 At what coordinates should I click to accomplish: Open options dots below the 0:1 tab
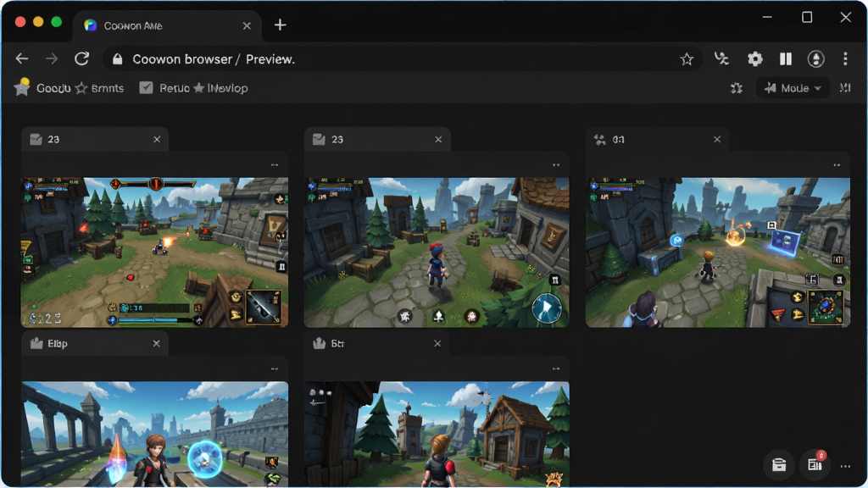pos(837,165)
